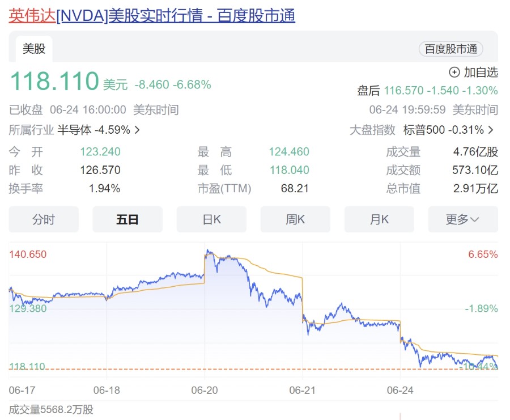Click the 06-24 date label on chart axis

click(x=400, y=390)
